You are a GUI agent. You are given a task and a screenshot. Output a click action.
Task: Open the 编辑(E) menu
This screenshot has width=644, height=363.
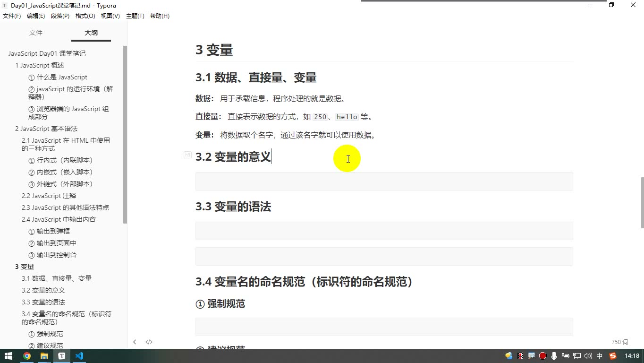coord(36,16)
